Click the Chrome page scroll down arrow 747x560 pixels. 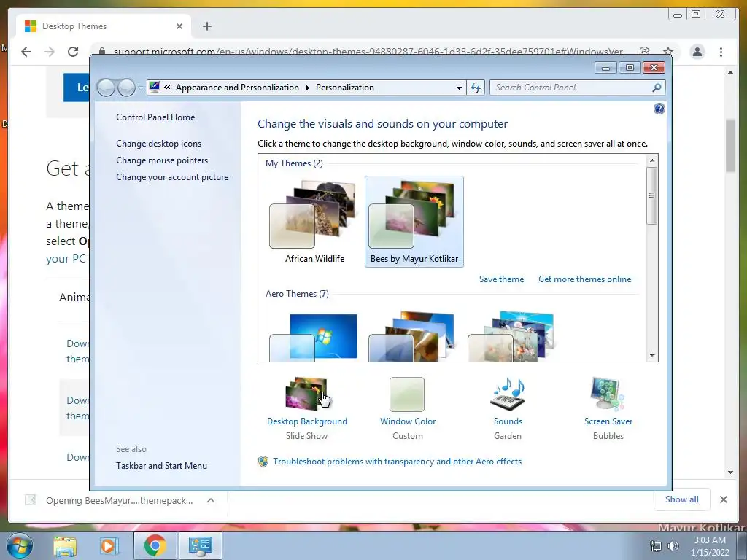pos(730,472)
